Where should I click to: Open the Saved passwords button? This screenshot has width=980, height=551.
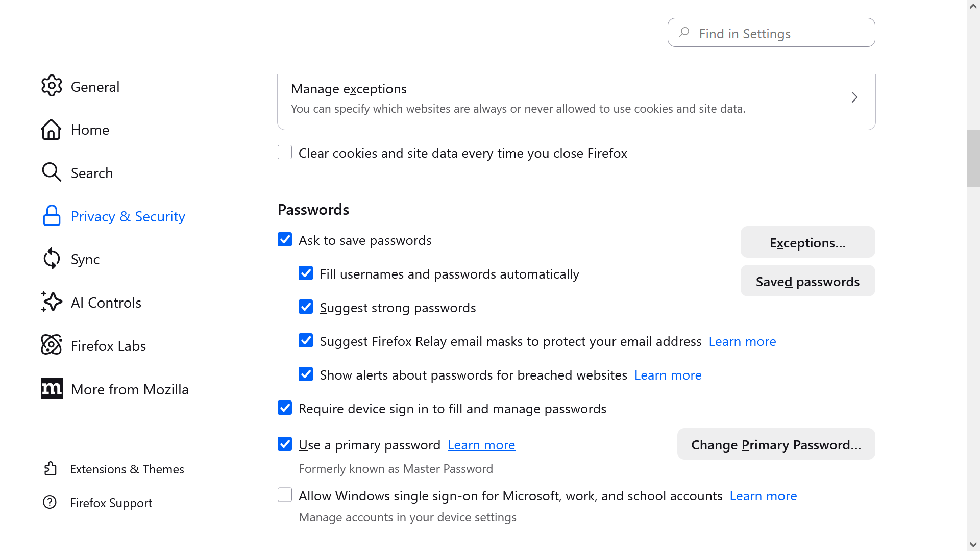pyautogui.click(x=807, y=281)
